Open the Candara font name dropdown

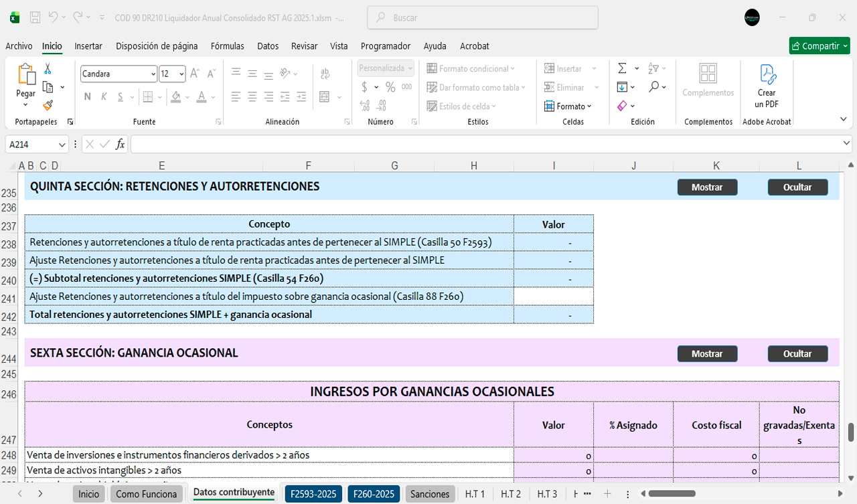[153, 74]
